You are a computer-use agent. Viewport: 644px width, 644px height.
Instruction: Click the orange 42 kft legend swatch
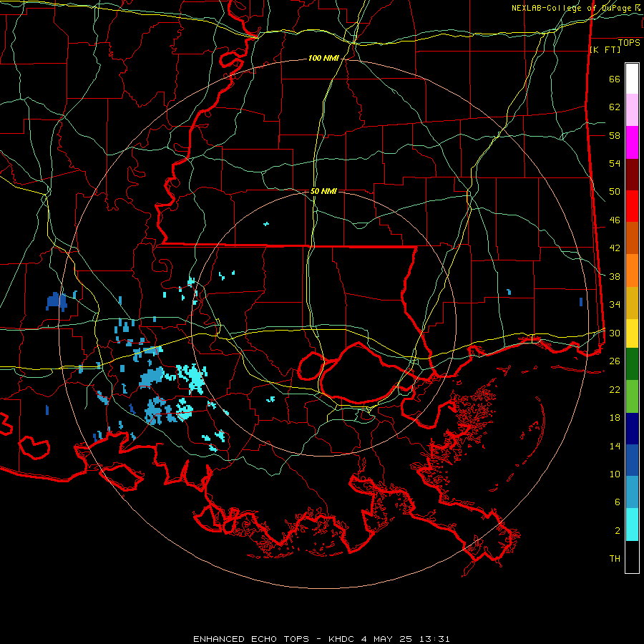pos(632,270)
